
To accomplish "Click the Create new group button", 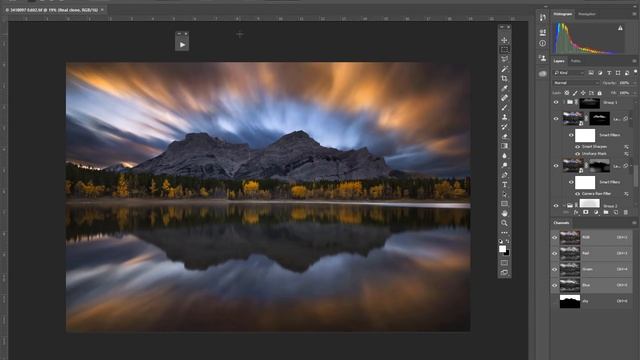I will pyautogui.click(x=606, y=213).
